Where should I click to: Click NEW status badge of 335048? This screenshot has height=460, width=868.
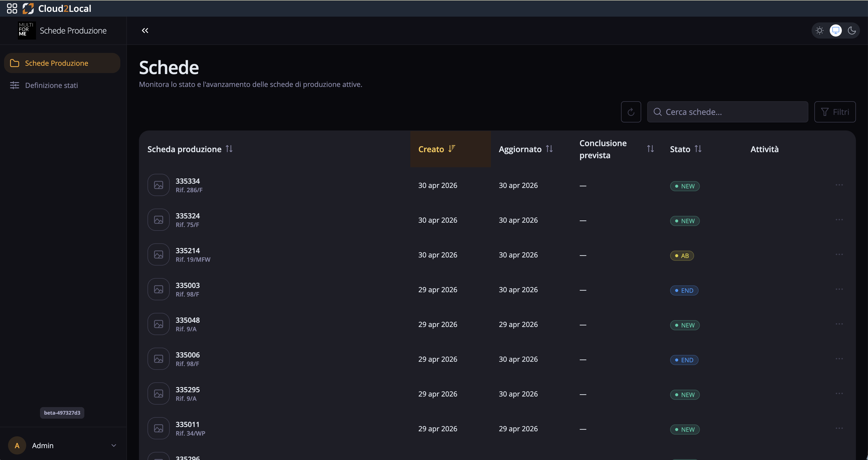[685, 325]
